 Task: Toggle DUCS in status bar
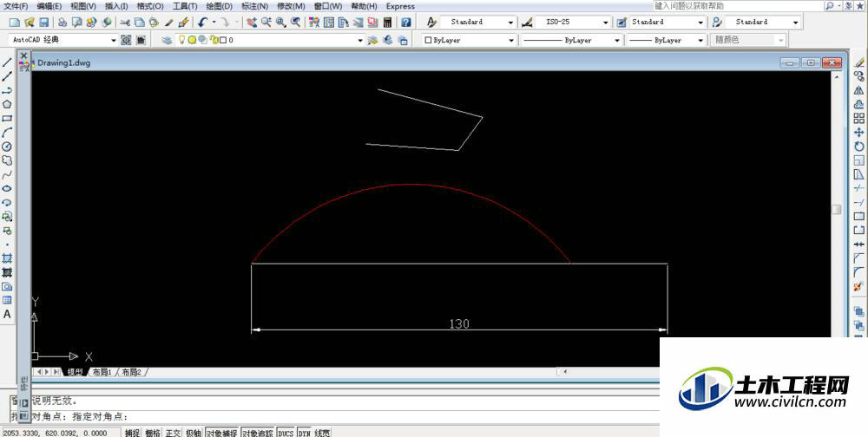point(286,433)
